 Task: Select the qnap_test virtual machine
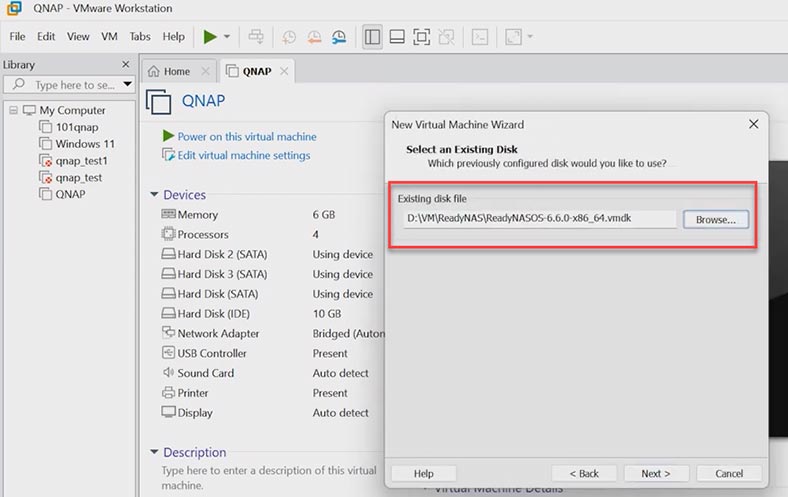point(78,177)
